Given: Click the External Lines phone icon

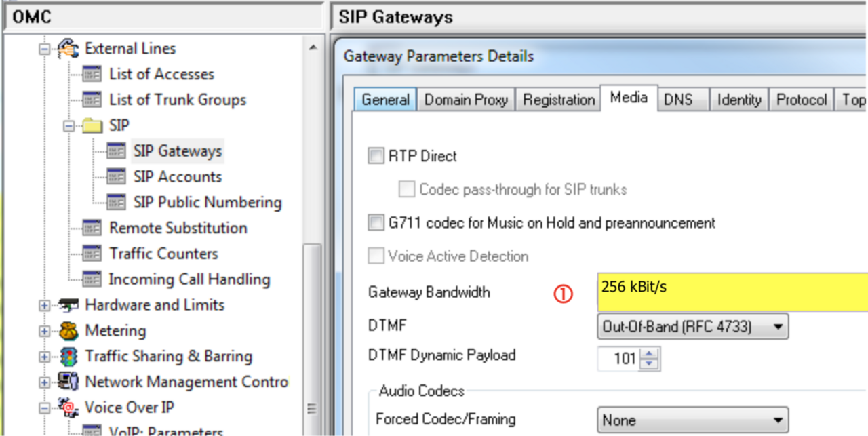Looking at the screenshot, I should coord(68,49).
